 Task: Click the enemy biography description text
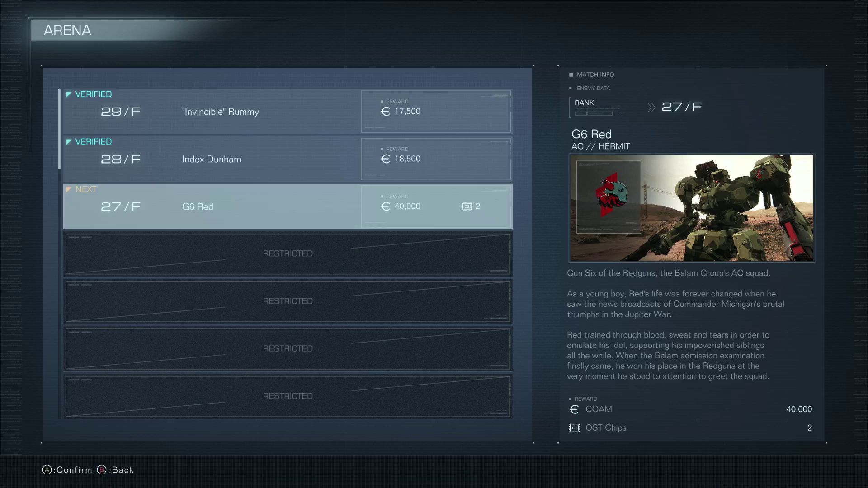(x=675, y=324)
